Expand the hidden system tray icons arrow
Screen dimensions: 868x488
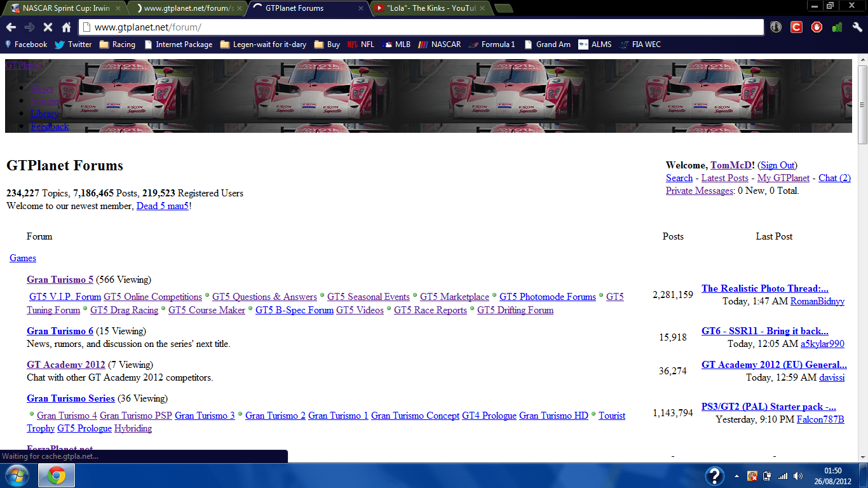[x=736, y=476]
